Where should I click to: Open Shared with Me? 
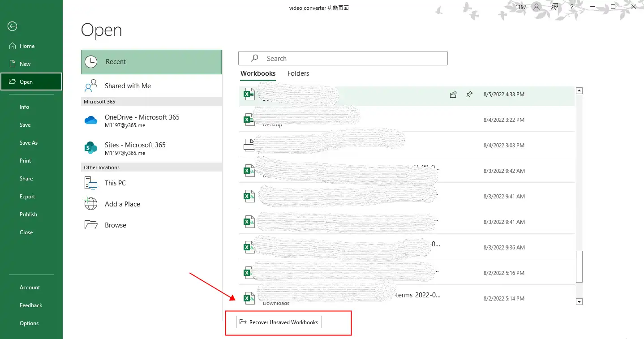click(x=151, y=86)
